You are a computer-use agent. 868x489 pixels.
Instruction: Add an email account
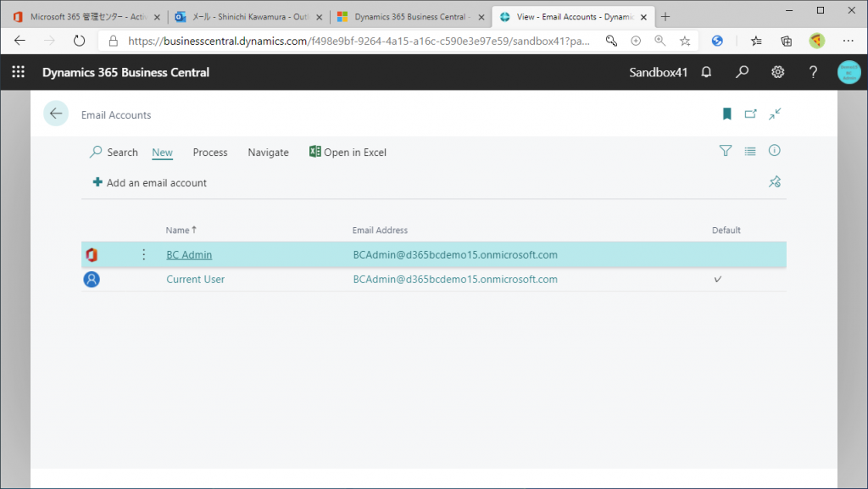(149, 182)
